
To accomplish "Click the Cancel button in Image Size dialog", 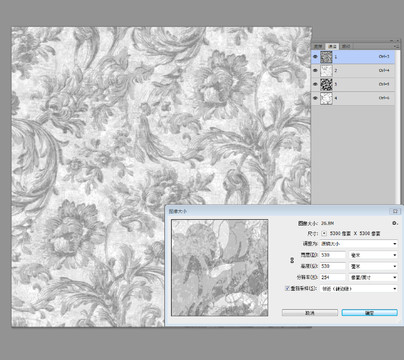I will pos(310,313).
